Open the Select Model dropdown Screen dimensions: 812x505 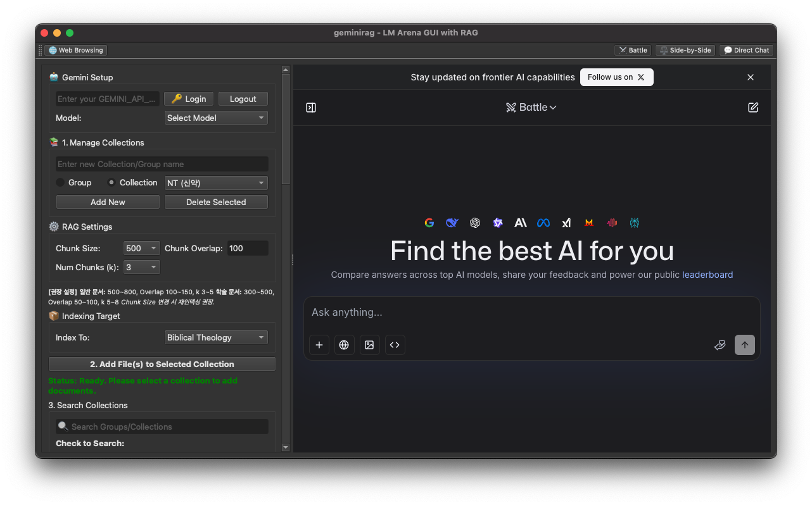(216, 118)
